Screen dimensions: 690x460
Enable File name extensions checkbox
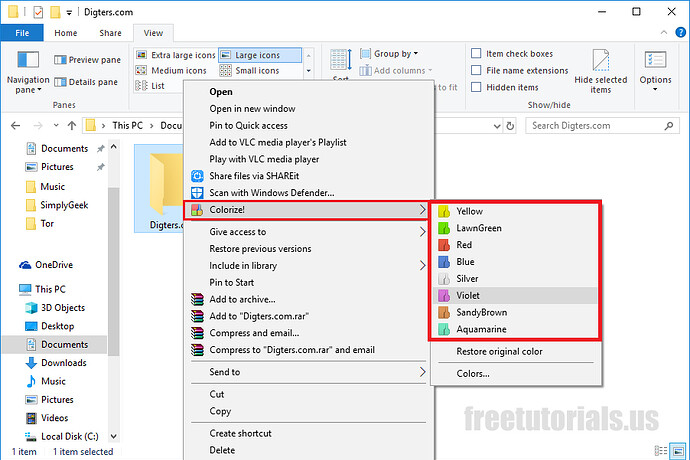click(x=476, y=70)
